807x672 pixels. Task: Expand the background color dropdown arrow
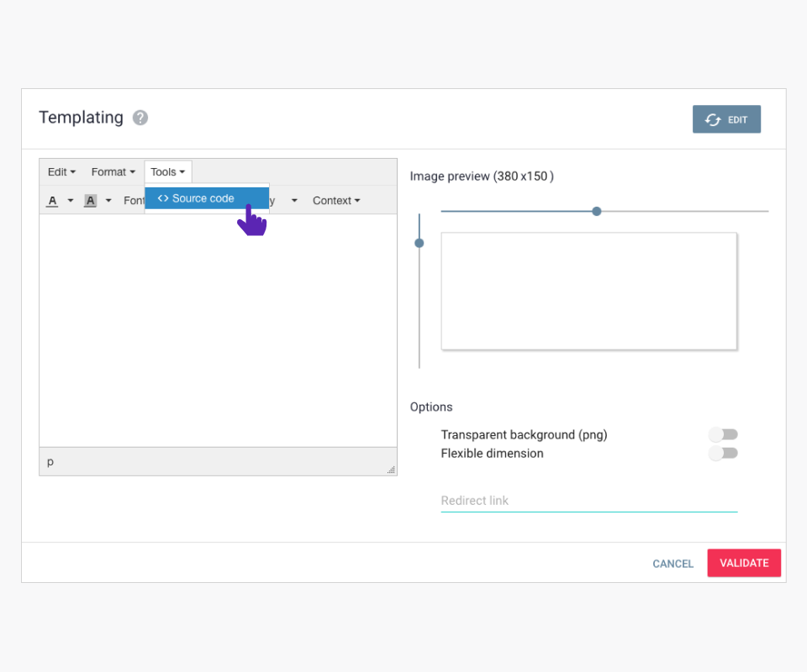pyautogui.click(x=108, y=201)
